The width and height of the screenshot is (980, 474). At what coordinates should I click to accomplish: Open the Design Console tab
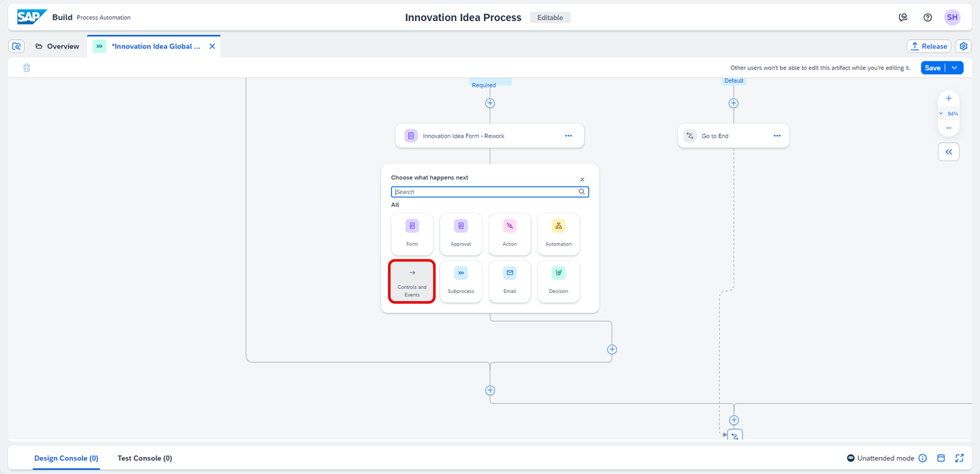(67, 458)
